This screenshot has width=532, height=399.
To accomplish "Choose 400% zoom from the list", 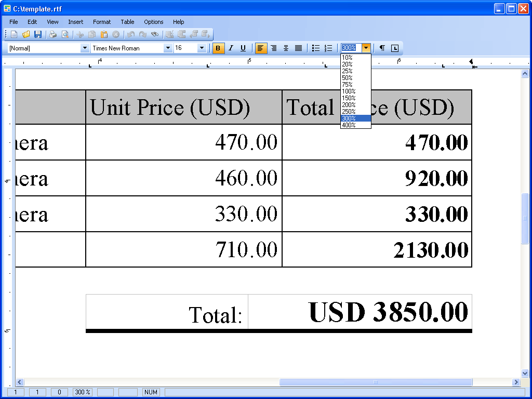I will [349, 125].
